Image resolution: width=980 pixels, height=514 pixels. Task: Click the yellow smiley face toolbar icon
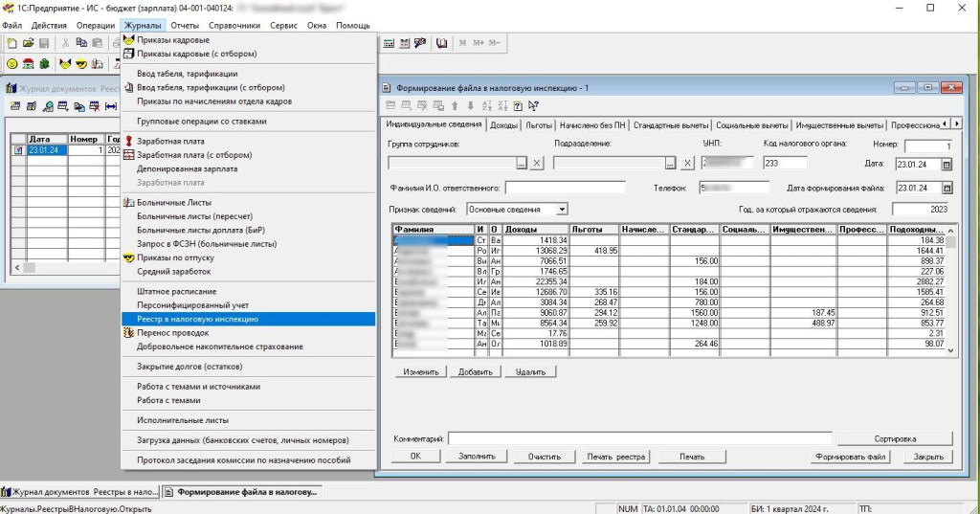12,64
